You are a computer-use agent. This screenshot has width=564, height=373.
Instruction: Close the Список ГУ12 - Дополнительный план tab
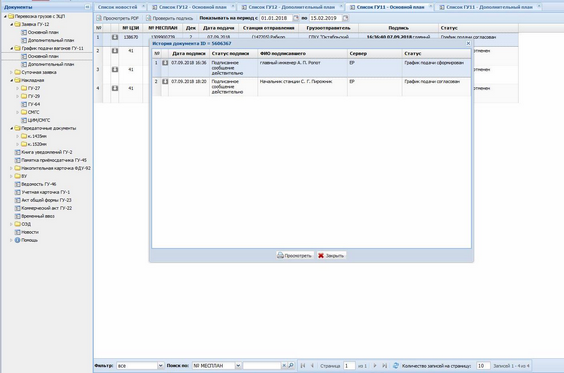[x=341, y=6]
